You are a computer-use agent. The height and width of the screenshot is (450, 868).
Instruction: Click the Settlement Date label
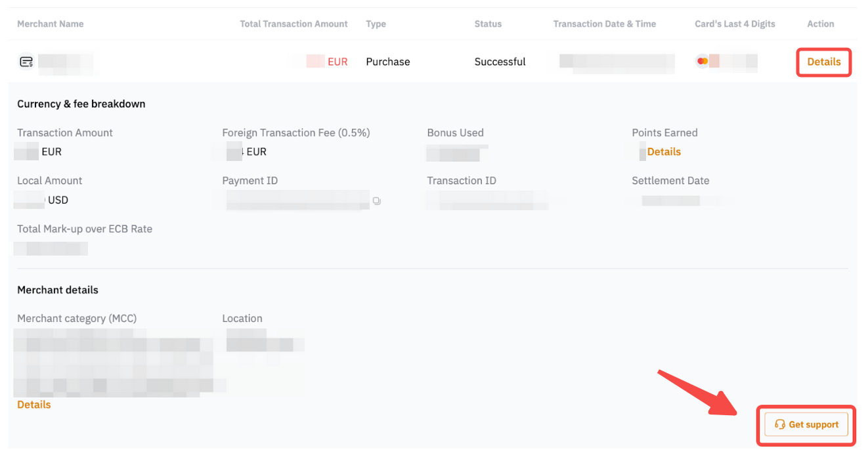point(670,181)
